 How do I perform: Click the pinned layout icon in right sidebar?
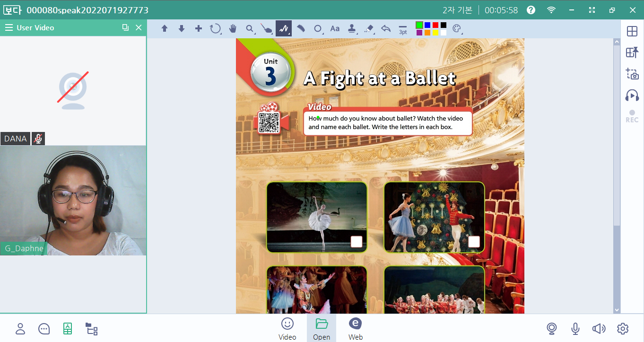tap(632, 52)
